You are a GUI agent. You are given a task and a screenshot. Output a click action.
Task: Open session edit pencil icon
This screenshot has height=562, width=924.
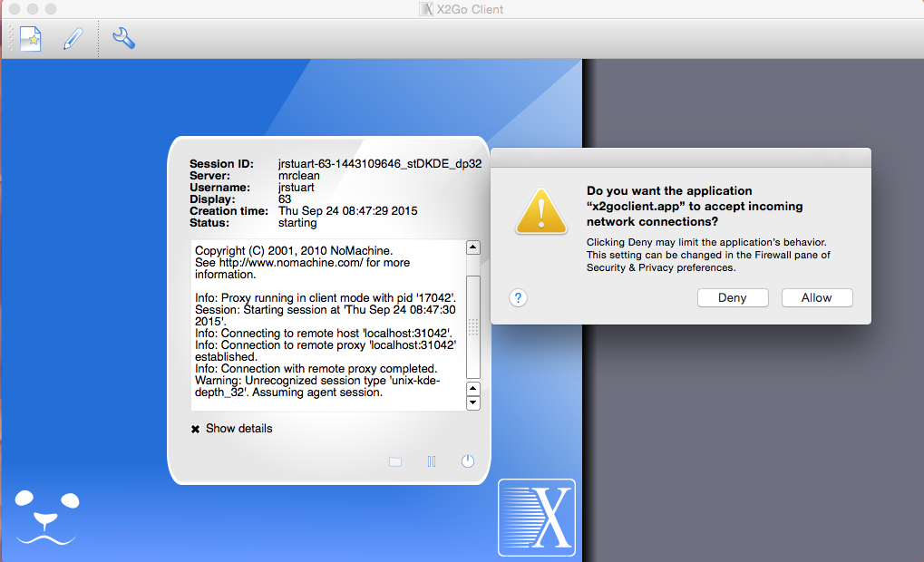tap(73, 39)
